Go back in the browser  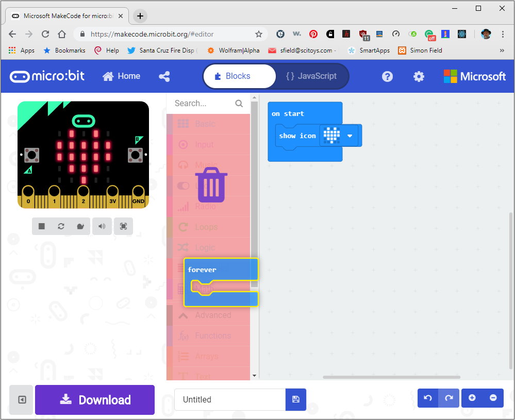click(x=12, y=34)
